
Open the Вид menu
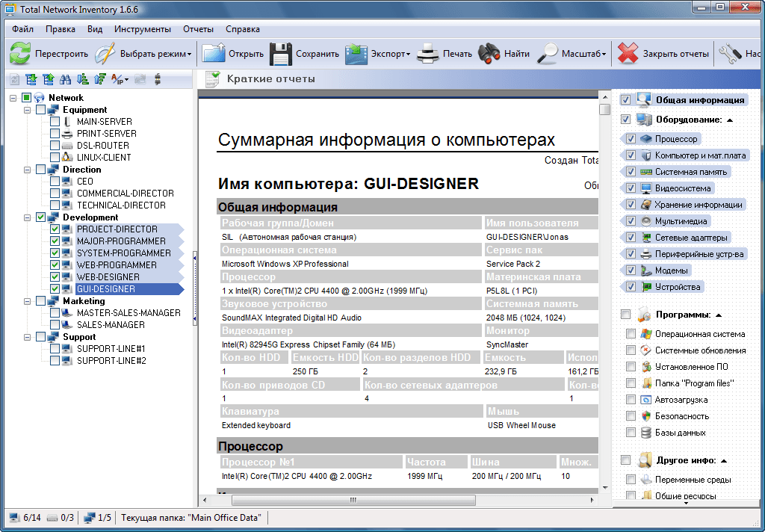(95, 29)
